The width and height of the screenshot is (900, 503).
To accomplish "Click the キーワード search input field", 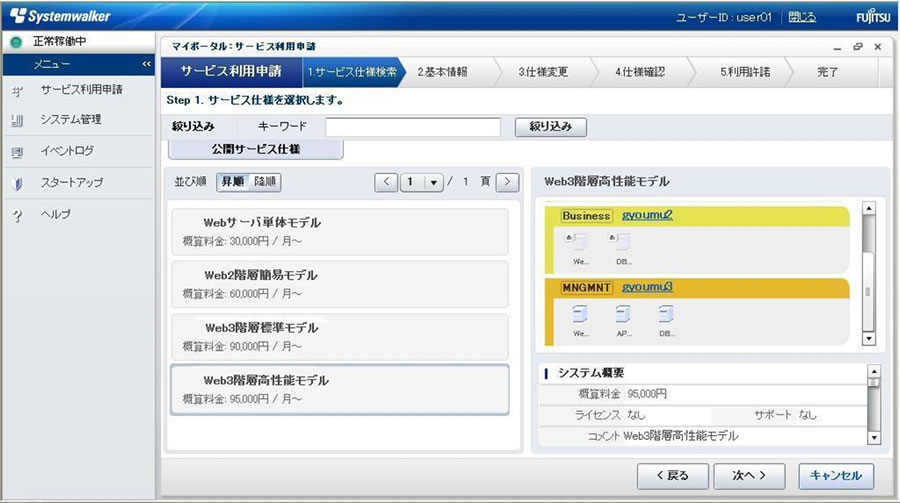I will click(412, 127).
